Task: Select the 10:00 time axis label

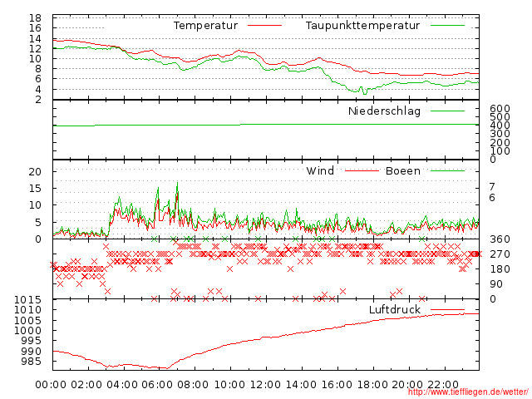Action: pos(230,385)
